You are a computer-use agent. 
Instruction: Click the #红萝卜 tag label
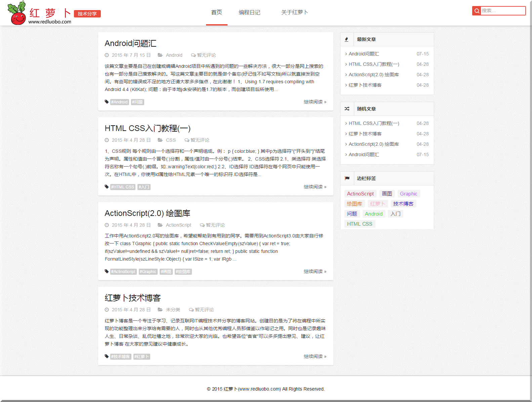point(141,357)
